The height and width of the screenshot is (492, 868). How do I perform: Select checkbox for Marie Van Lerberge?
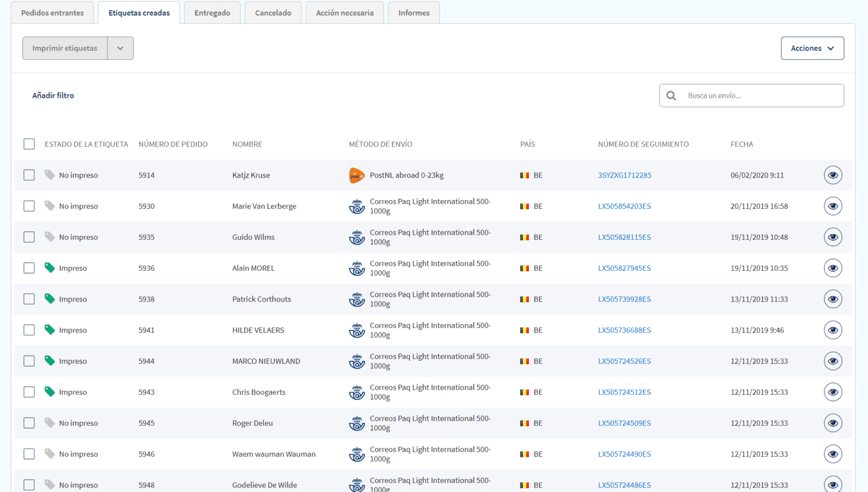29,206
